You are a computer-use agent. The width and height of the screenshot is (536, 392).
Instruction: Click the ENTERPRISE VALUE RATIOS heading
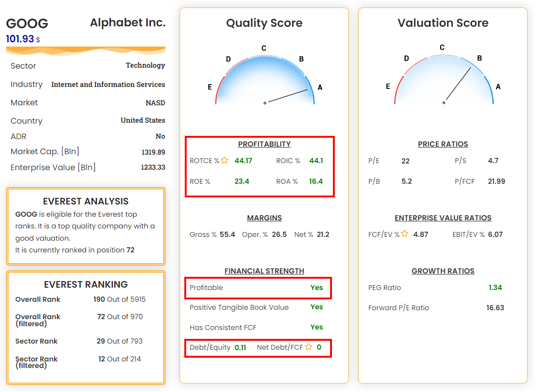point(443,218)
